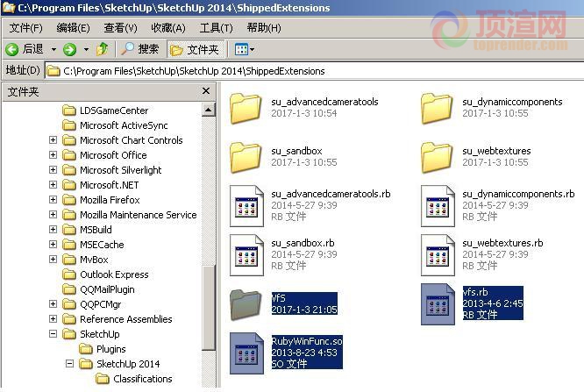Image resolution: width=584 pixels, height=392 pixels.
Task: Click MSBuild folder icon in tree
Action: click(69, 230)
